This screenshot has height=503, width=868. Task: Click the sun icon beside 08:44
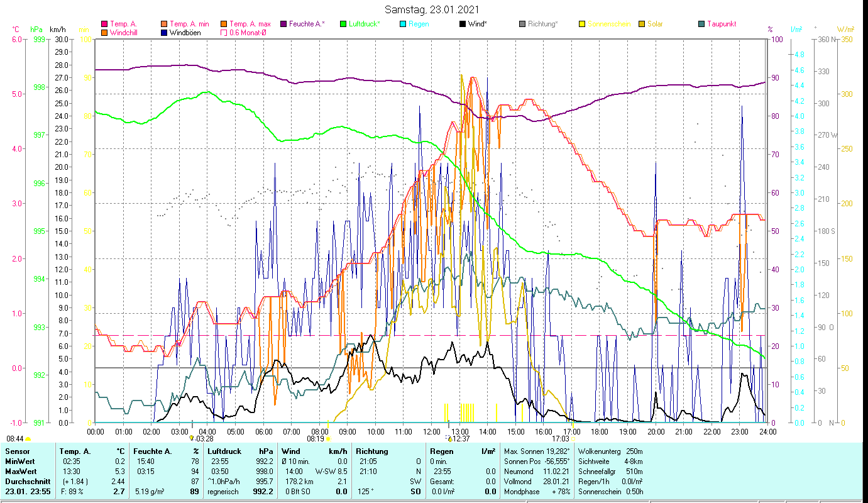[x=28, y=439]
